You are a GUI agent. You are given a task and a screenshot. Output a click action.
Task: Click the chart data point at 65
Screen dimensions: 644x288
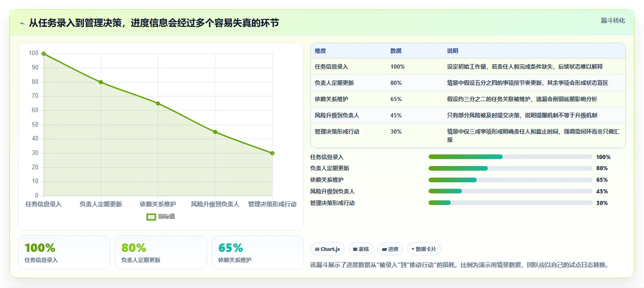158,103
